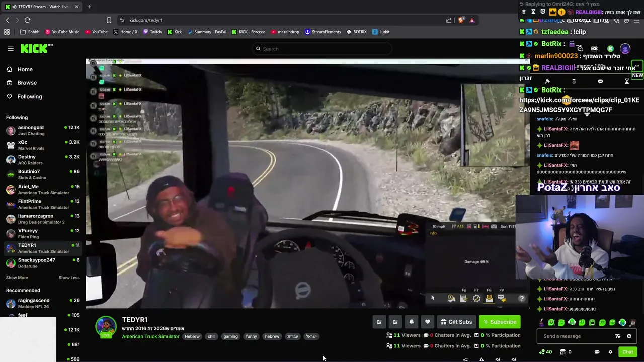Image resolution: width=644 pixels, height=362 pixels.
Task: Open ragingascend's channel under Recommended
Action: pos(43,303)
